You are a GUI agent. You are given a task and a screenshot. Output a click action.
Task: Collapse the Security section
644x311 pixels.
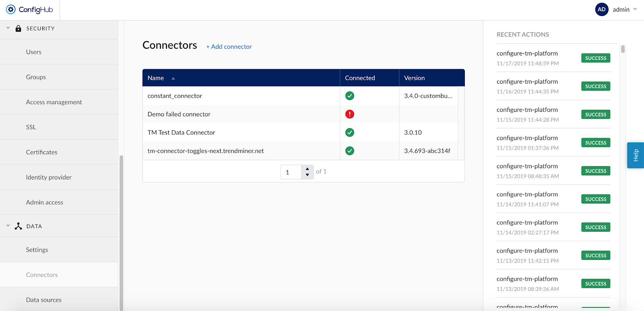point(8,28)
